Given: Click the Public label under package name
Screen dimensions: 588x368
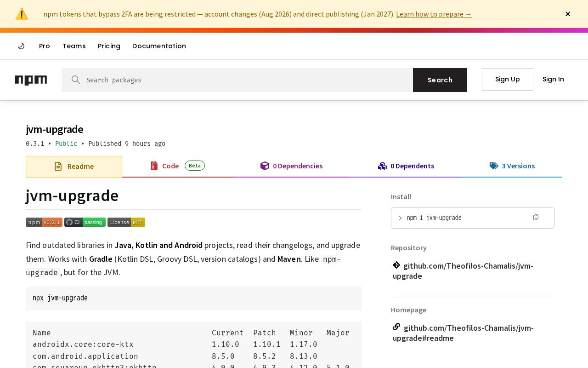Looking at the screenshot, I should (x=66, y=144).
